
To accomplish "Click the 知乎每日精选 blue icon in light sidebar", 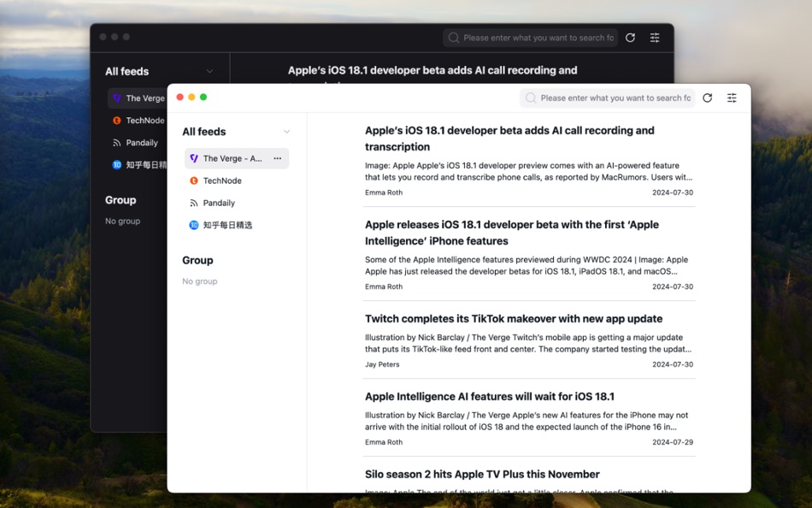I will click(194, 225).
